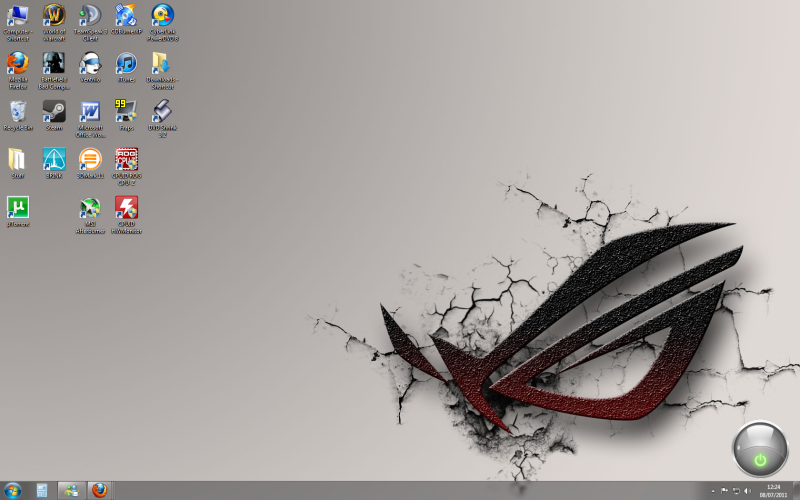Launch the Battlefield Bad Company desktop icon
This screenshot has height=500, width=800.
54,70
